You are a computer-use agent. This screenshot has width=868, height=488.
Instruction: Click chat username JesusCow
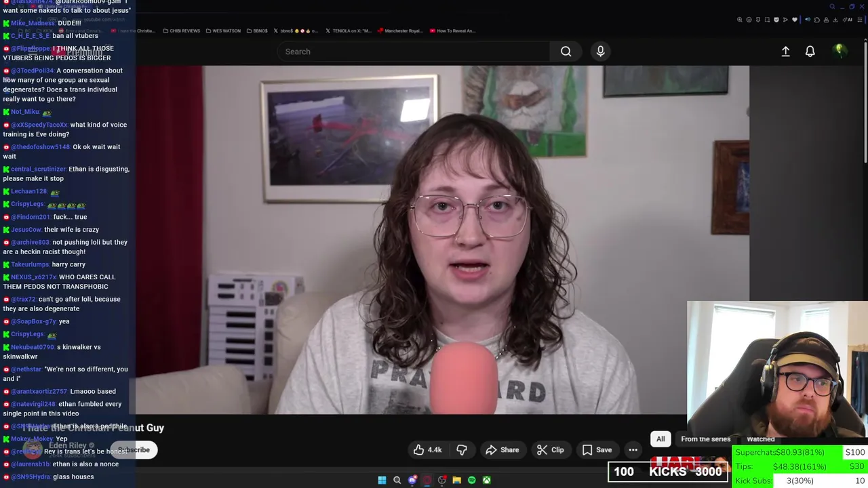click(x=26, y=230)
